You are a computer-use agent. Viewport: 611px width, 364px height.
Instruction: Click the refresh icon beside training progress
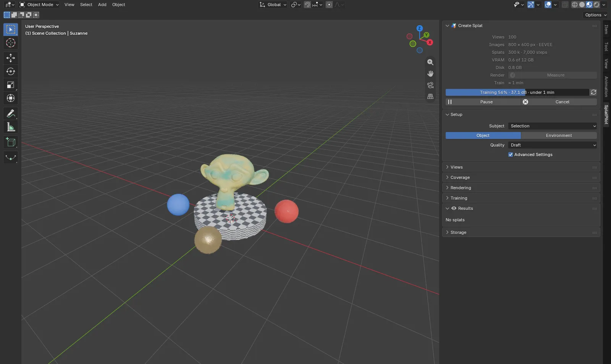[593, 92]
